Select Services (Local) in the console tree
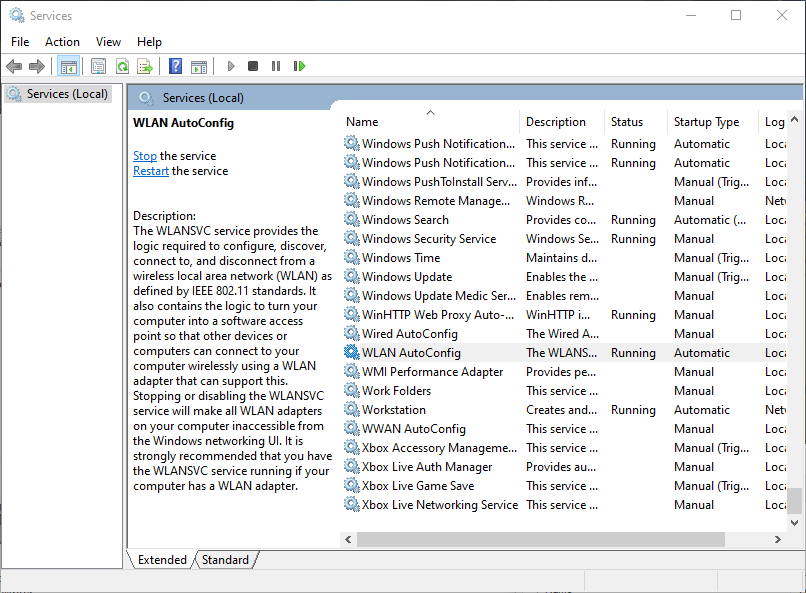 point(66,94)
